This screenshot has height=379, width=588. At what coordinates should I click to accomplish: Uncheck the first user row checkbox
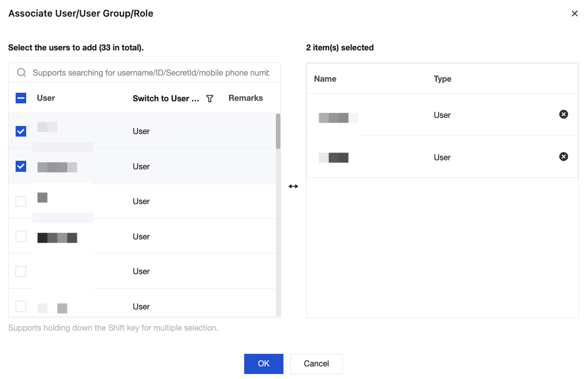(x=21, y=132)
